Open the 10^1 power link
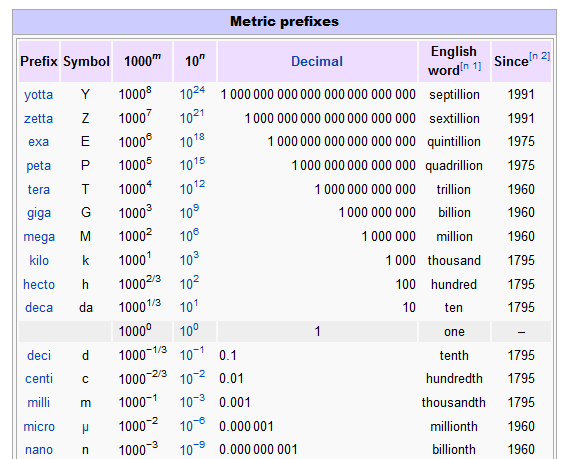 pos(189,306)
